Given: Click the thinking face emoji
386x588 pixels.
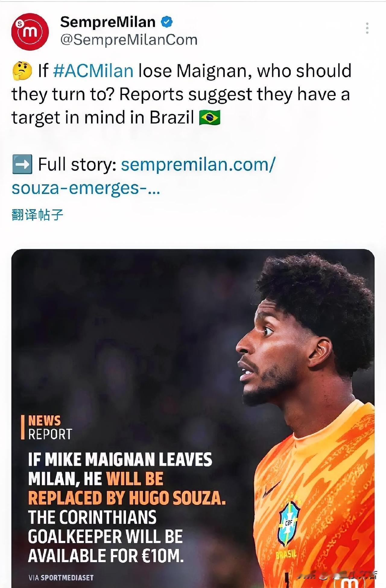Looking at the screenshot, I should click(x=22, y=71).
